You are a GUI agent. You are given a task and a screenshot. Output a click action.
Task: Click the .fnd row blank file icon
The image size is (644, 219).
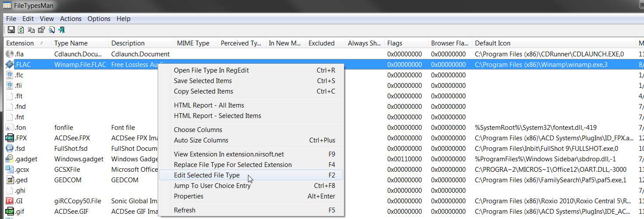coord(10,107)
